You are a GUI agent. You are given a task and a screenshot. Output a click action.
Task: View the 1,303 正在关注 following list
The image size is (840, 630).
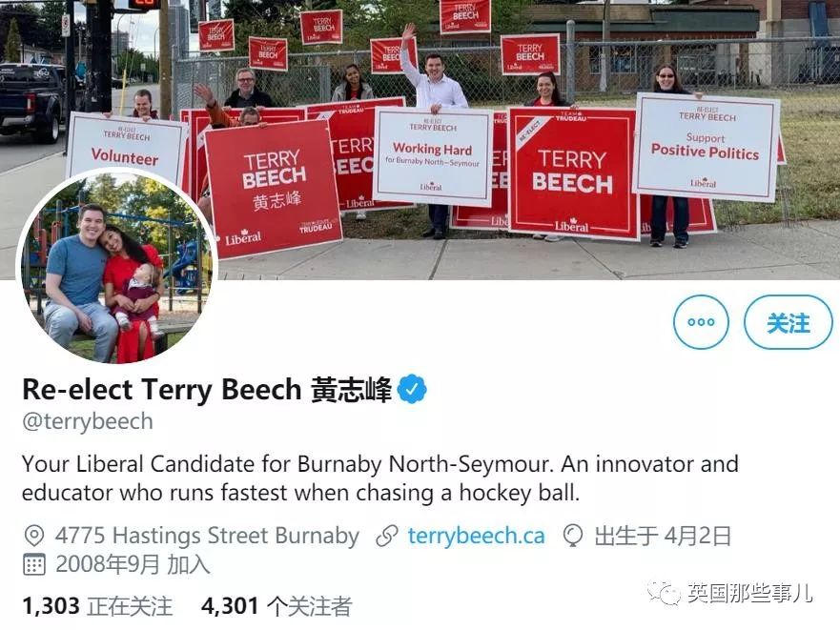point(97,606)
